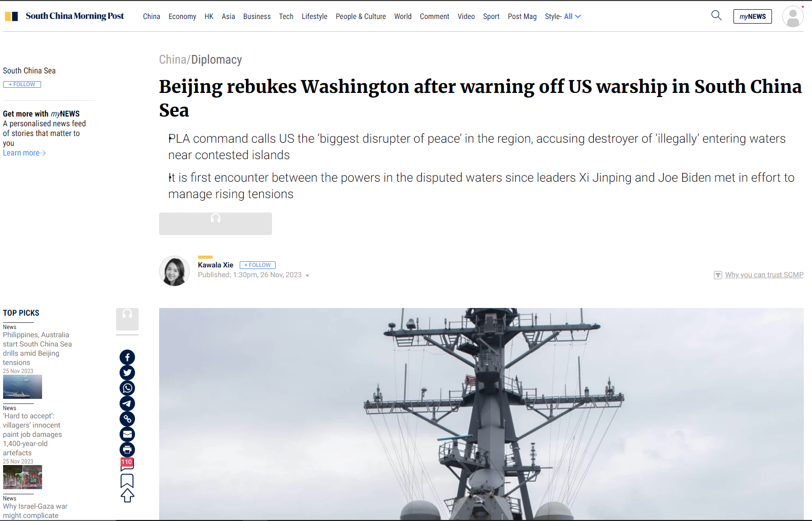Follow the South China Sea topic

[x=22, y=84]
